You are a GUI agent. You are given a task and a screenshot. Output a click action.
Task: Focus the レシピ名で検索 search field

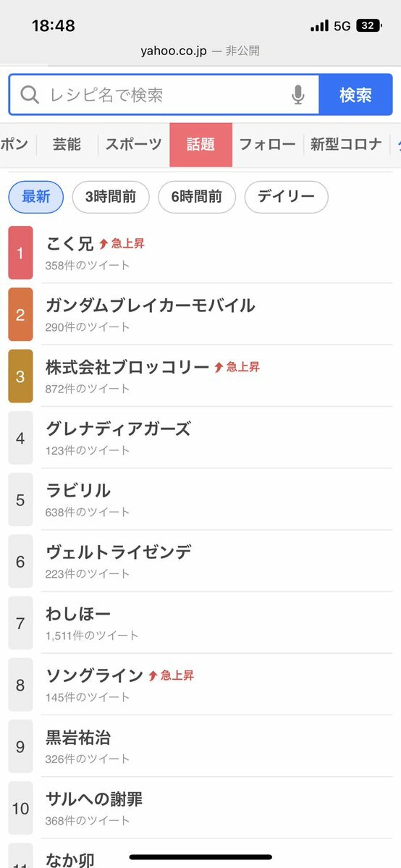pos(164,96)
